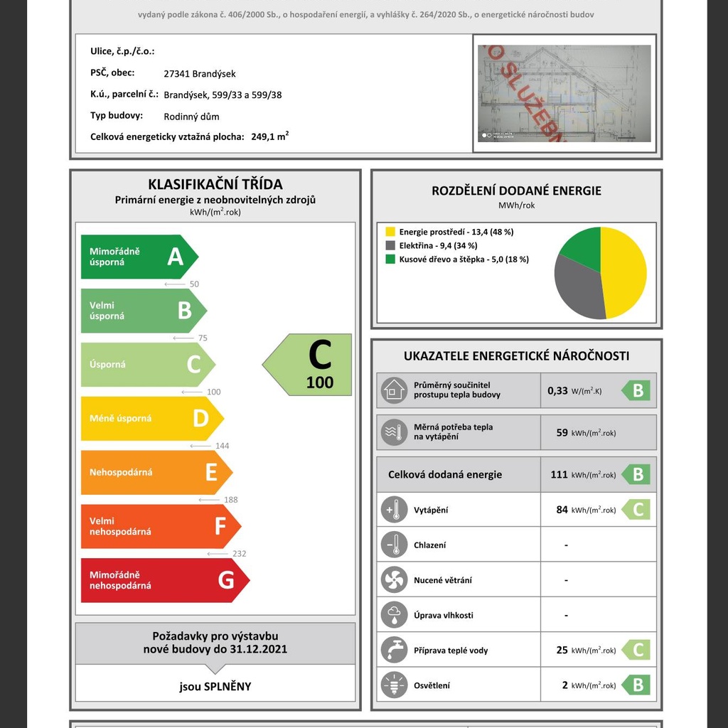Click the Příprava teplé vody tap icon
The image size is (728, 728).
click(x=393, y=650)
